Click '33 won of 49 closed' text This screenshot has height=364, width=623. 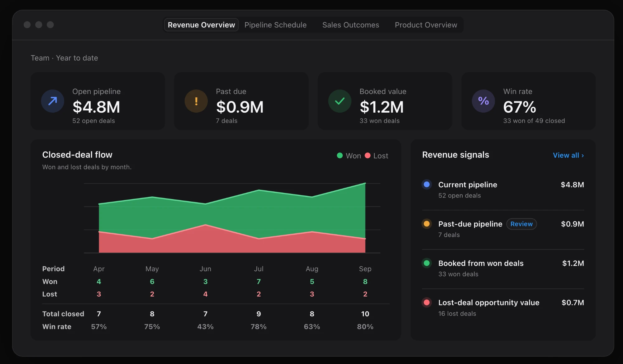pyautogui.click(x=534, y=121)
